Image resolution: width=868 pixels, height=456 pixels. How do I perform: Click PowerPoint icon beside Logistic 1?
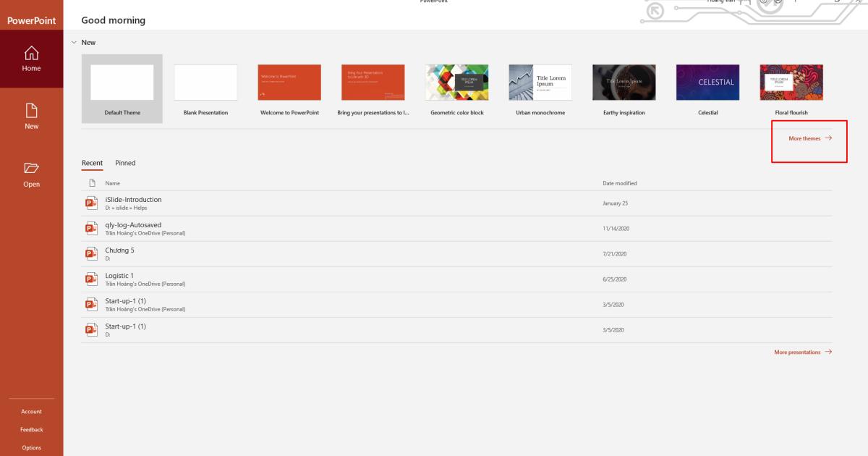pyautogui.click(x=91, y=279)
